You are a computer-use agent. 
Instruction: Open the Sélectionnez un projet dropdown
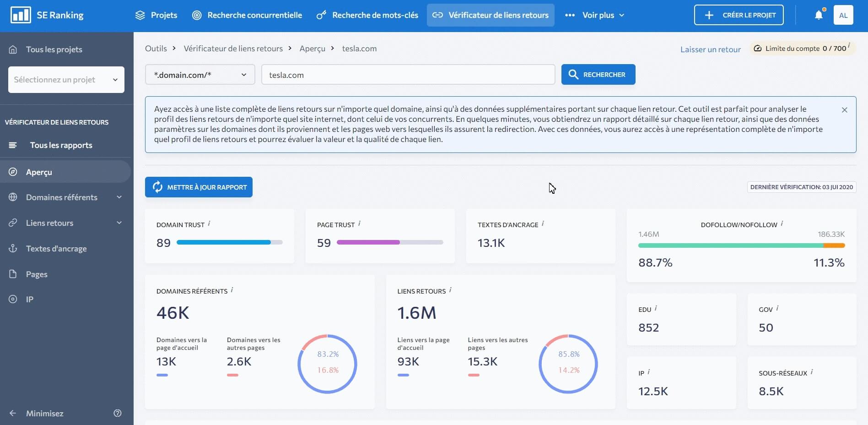click(x=66, y=80)
